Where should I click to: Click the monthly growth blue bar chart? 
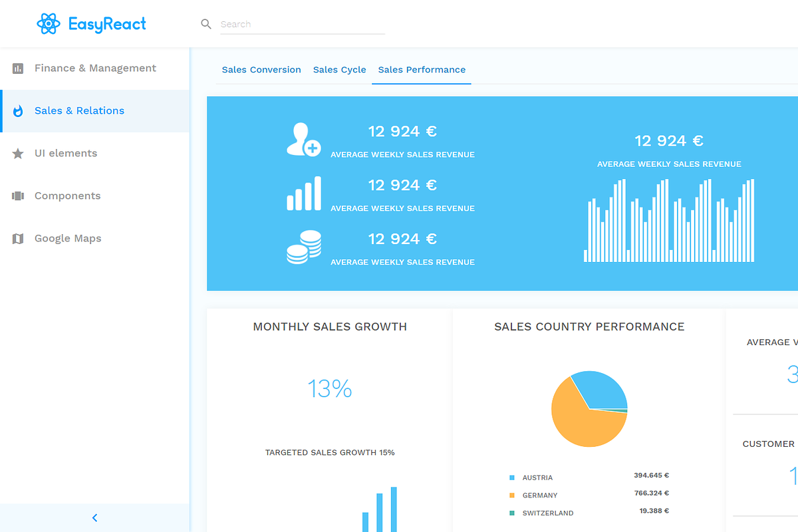[380, 509]
